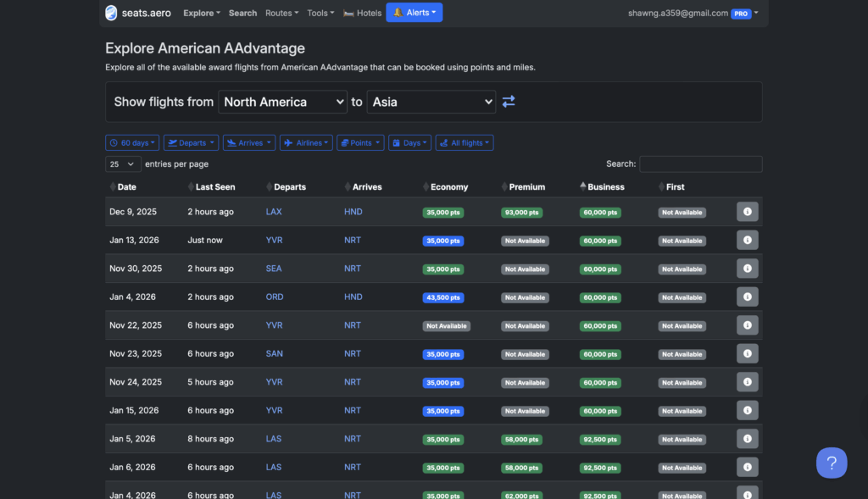Click the Alerts button
868x499 pixels.
click(414, 13)
